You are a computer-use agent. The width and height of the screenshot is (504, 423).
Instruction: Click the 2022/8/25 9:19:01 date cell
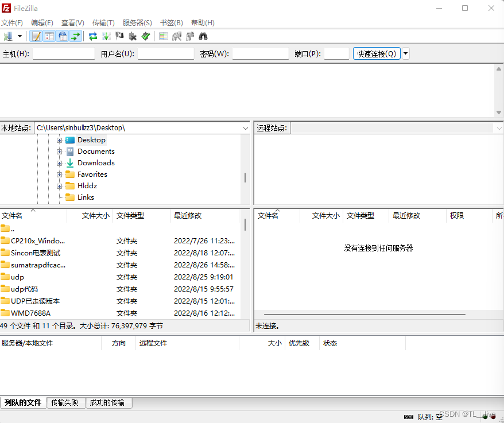click(203, 277)
